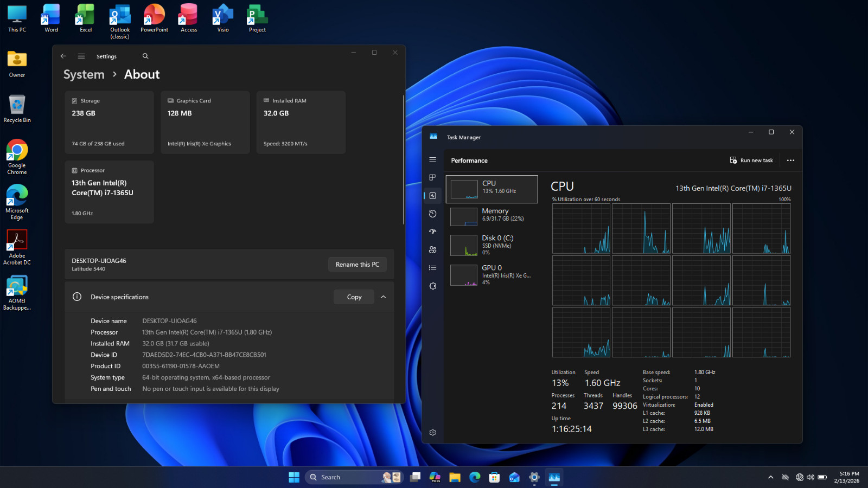
Task: Open Task Manager more options ellipsis
Action: [x=790, y=160]
